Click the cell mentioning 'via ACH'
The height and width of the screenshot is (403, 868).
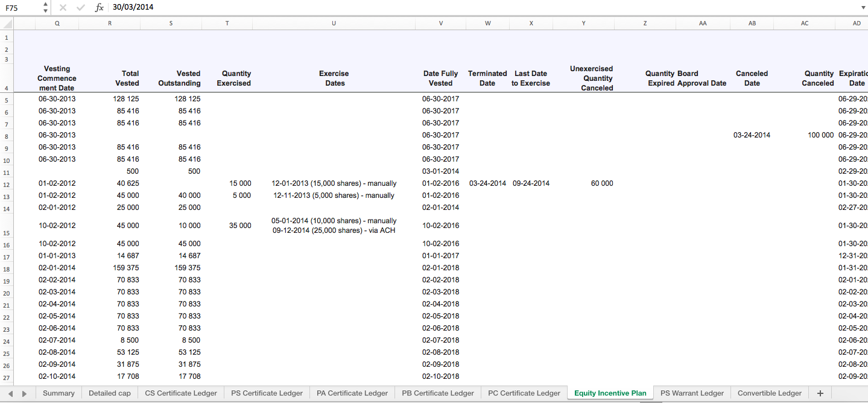(x=334, y=226)
